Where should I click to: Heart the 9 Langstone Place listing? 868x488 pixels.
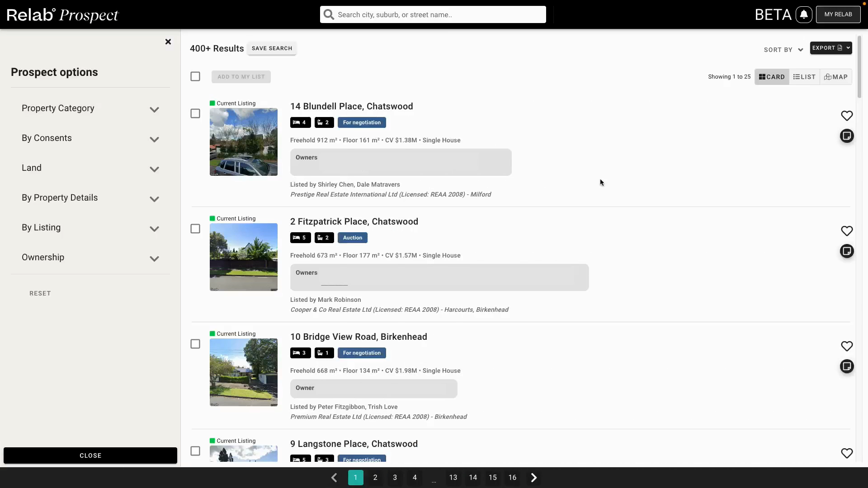tap(847, 453)
